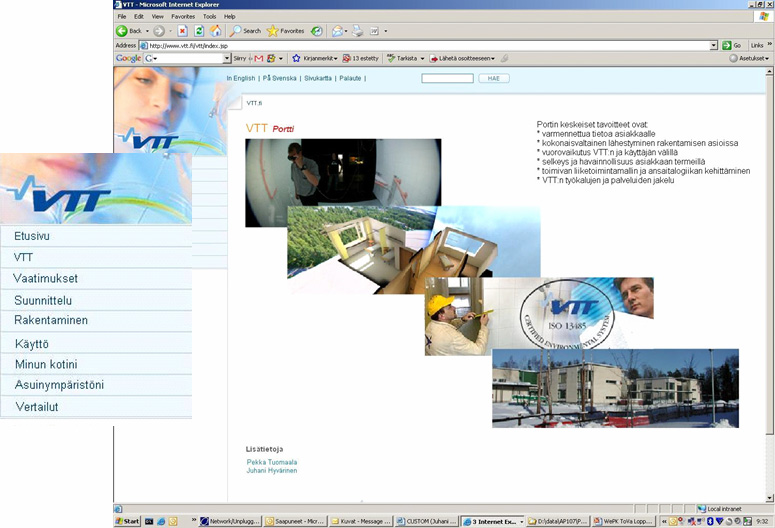Open the Back button history dropdown arrow

point(147,31)
